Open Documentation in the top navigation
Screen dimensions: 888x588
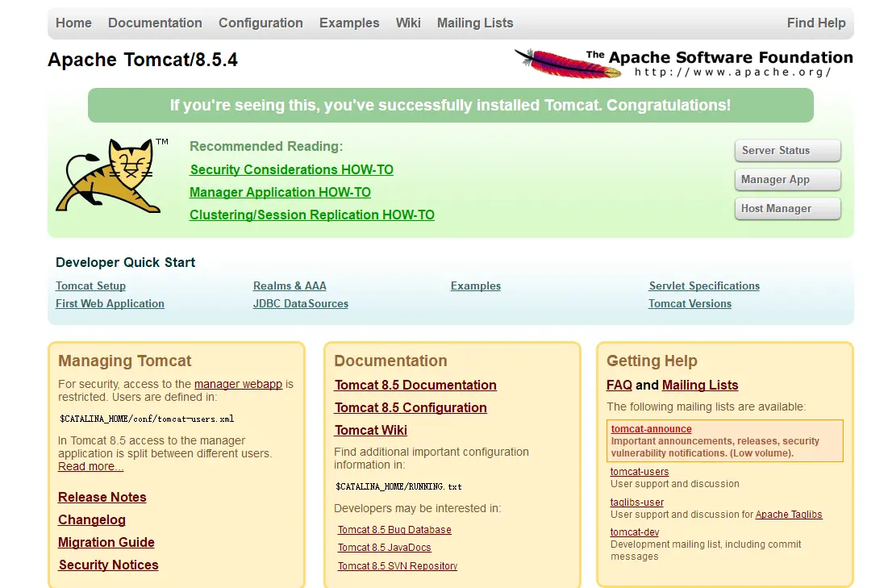pos(155,23)
